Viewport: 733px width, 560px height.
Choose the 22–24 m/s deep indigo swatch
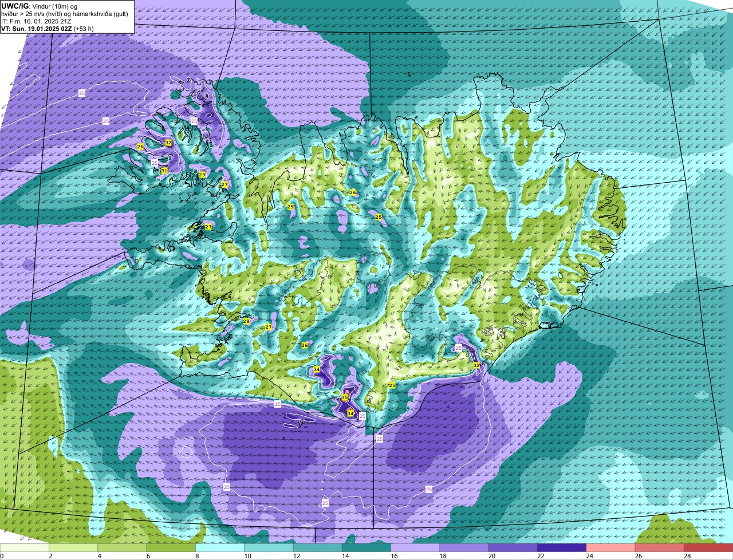click(x=562, y=548)
